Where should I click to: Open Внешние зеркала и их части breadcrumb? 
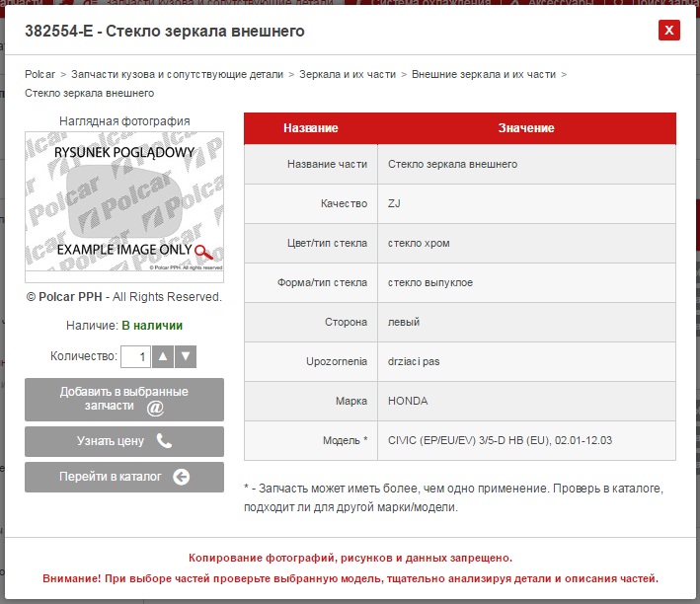(483, 74)
